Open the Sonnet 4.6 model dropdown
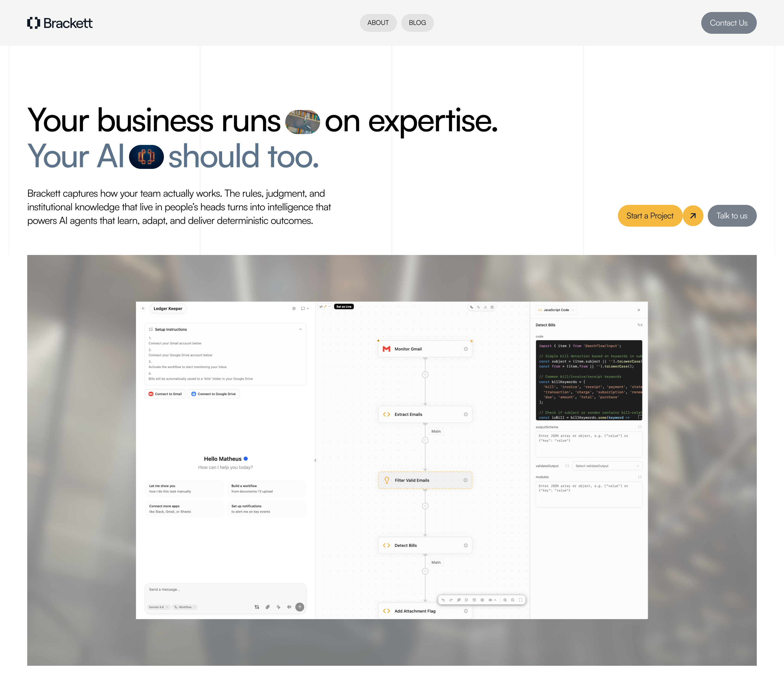The image size is (784, 693). pyautogui.click(x=158, y=607)
